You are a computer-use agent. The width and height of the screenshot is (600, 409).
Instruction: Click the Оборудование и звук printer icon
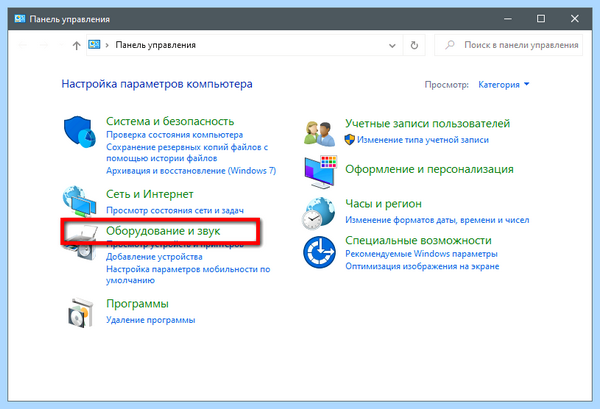click(x=80, y=243)
